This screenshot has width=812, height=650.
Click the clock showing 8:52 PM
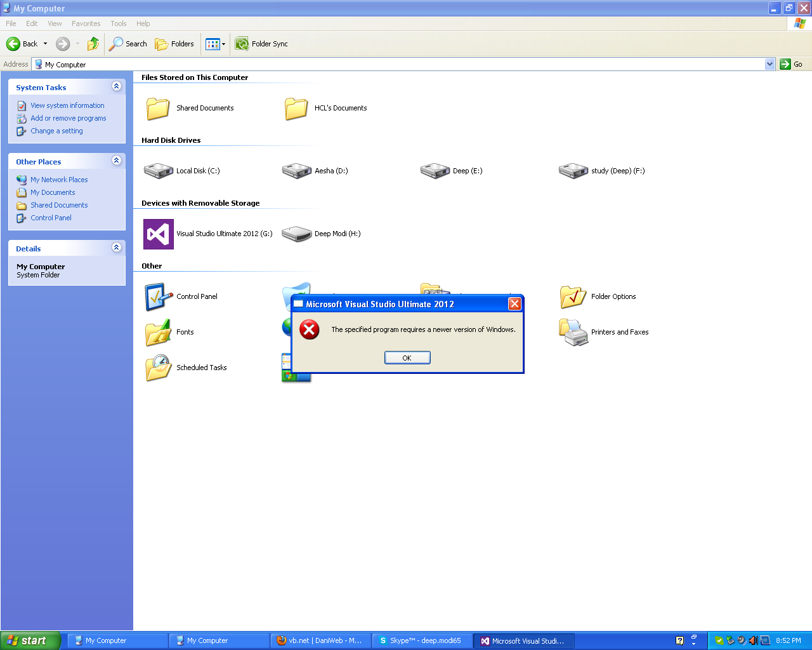(789, 640)
